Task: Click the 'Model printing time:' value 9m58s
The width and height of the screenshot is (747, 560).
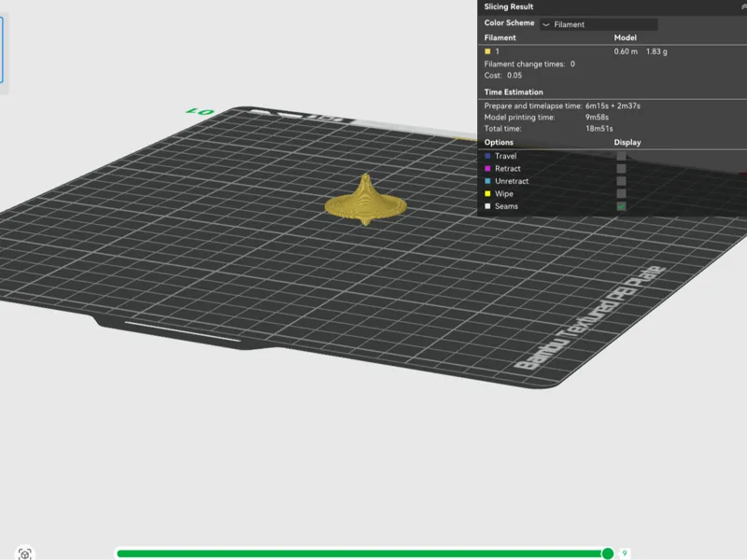Action: point(597,118)
